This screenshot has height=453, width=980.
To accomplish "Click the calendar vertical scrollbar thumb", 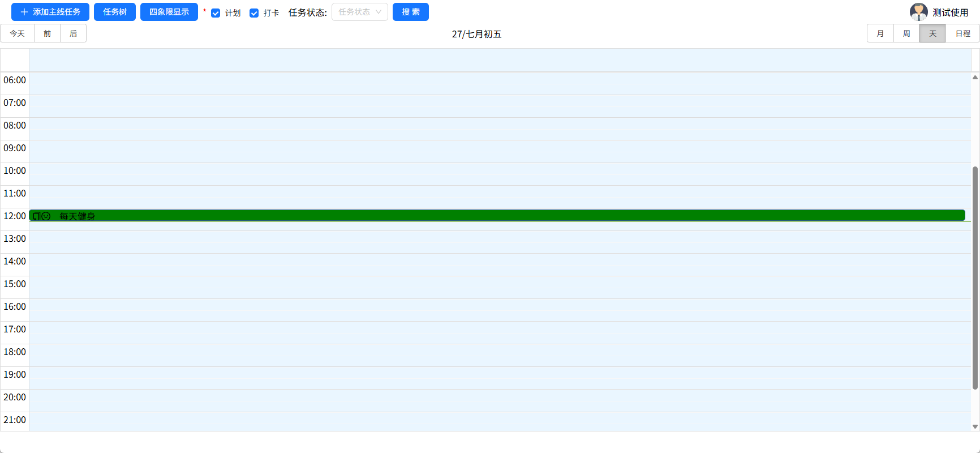I will 975,278.
